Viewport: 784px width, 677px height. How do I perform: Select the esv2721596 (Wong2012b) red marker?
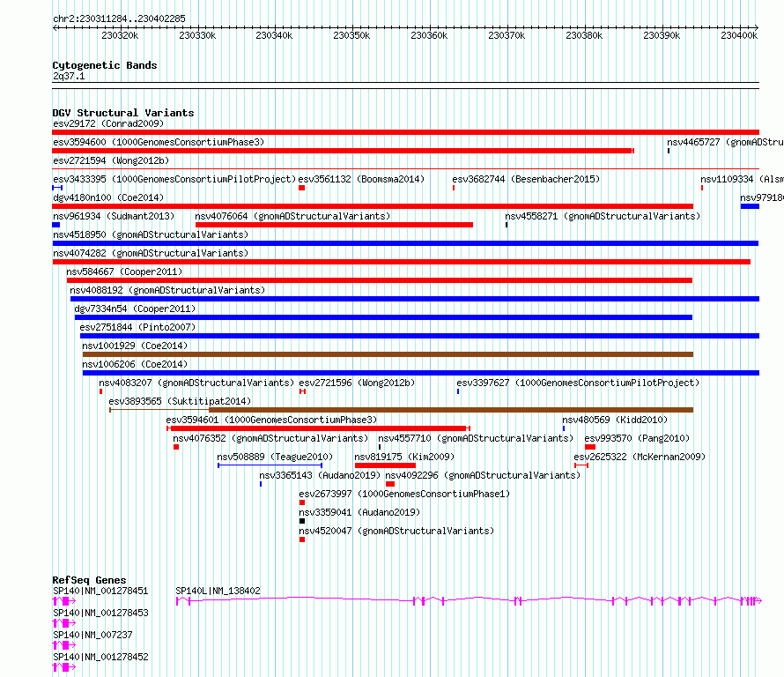point(302,391)
